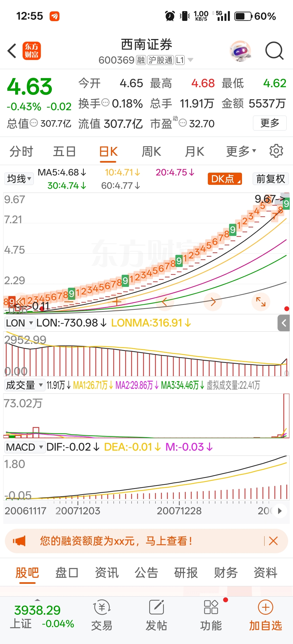
Task: Open the LON indicator dropdown
Action: click(20, 323)
